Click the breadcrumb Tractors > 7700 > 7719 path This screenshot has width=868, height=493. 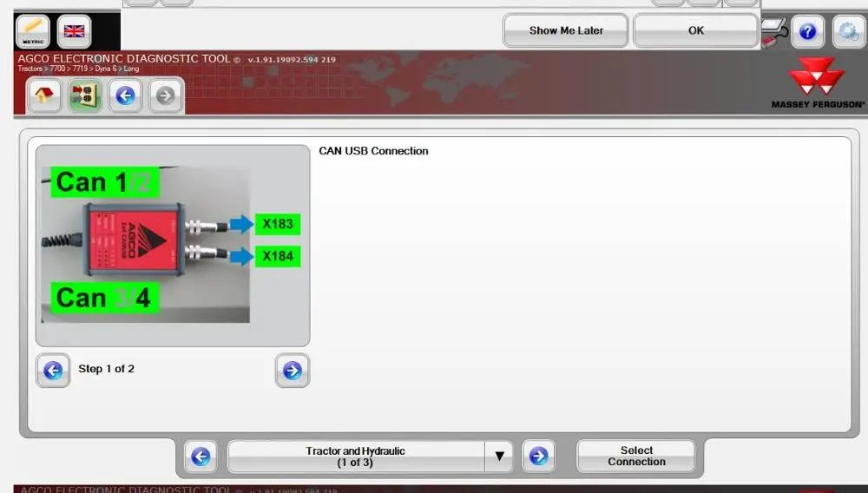[x=78, y=69]
